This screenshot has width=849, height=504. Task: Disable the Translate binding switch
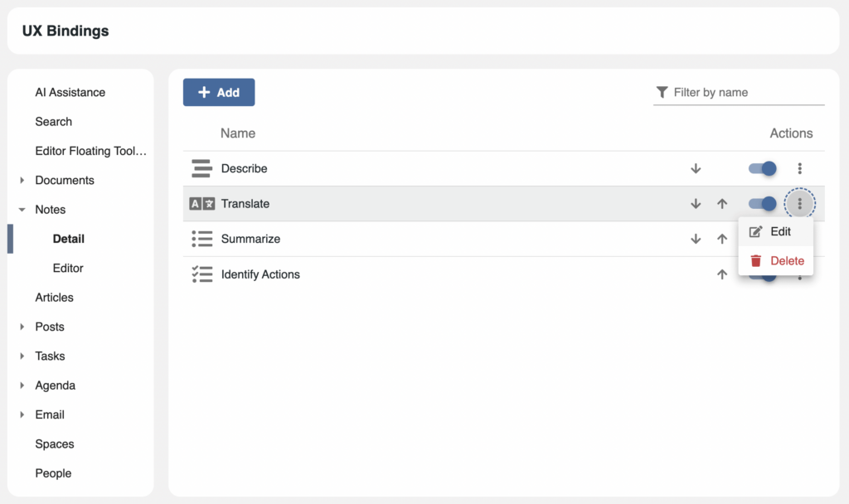762,204
